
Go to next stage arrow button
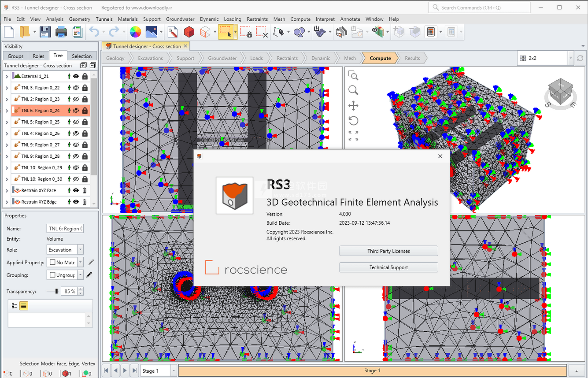(x=125, y=371)
